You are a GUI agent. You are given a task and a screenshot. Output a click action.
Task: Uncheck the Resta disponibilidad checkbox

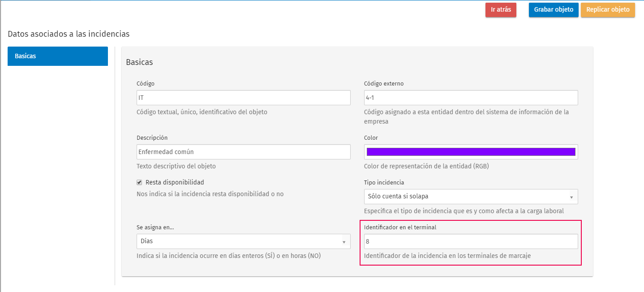coord(139,182)
